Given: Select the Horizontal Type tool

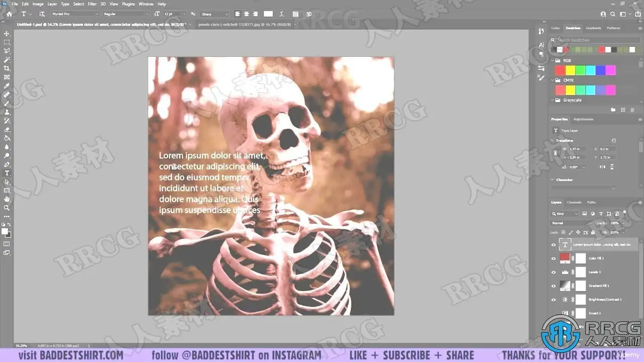Looking at the screenshot, I should (x=7, y=173).
